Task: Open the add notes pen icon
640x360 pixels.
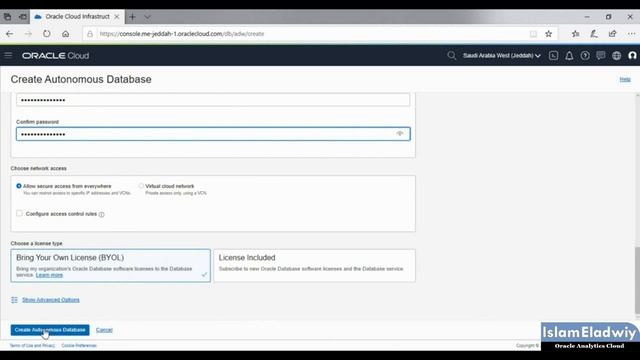Action: [x=594, y=34]
